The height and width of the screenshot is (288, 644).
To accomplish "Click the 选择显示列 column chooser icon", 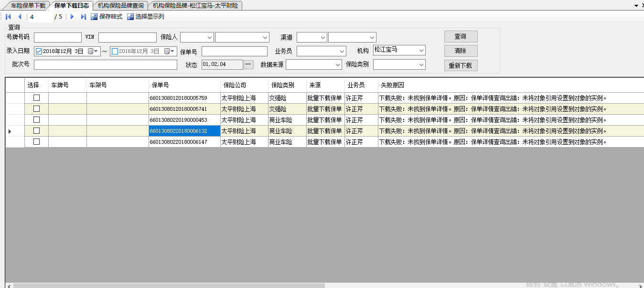I will (x=130, y=17).
